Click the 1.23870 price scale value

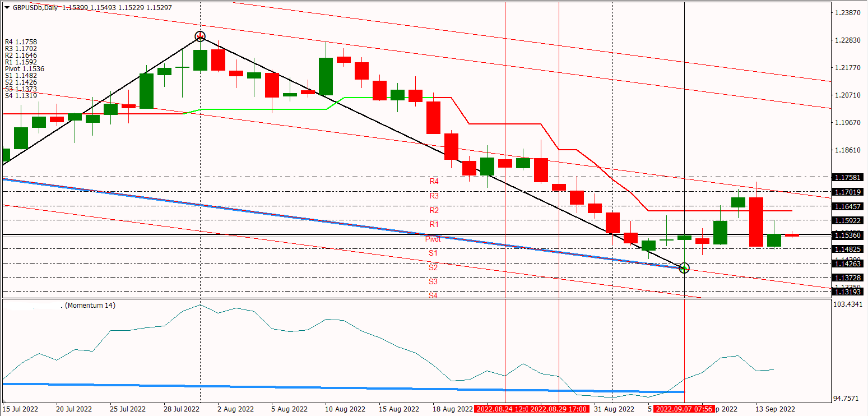848,13
